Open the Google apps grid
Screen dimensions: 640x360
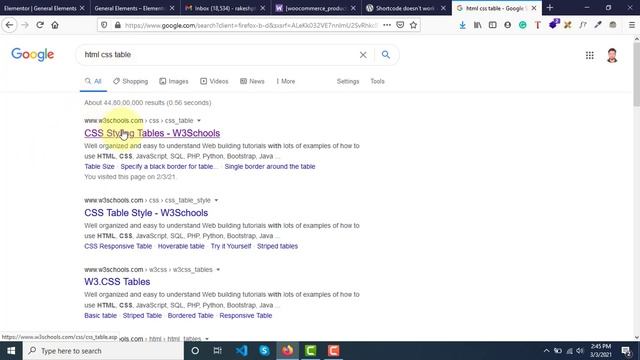pyautogui.click(x=589, y=55)
